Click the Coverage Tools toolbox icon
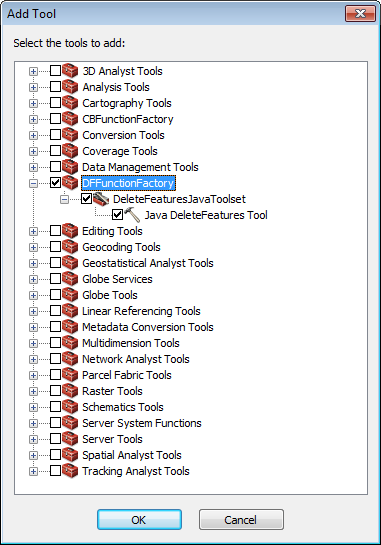381x545 pixels. (70, 151)
